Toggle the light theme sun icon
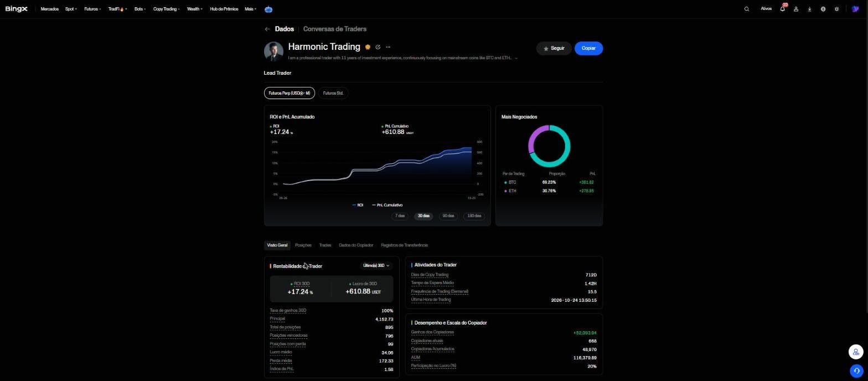 836,9
